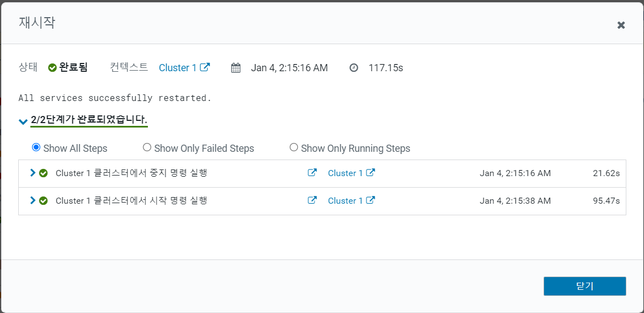
Task: Click the green check icon of the stop command step
Action: coord(44,173)
